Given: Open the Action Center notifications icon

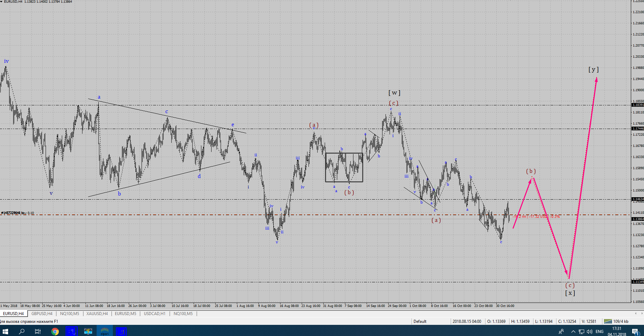Looking at the screenshot, I should tap(635, 332).
